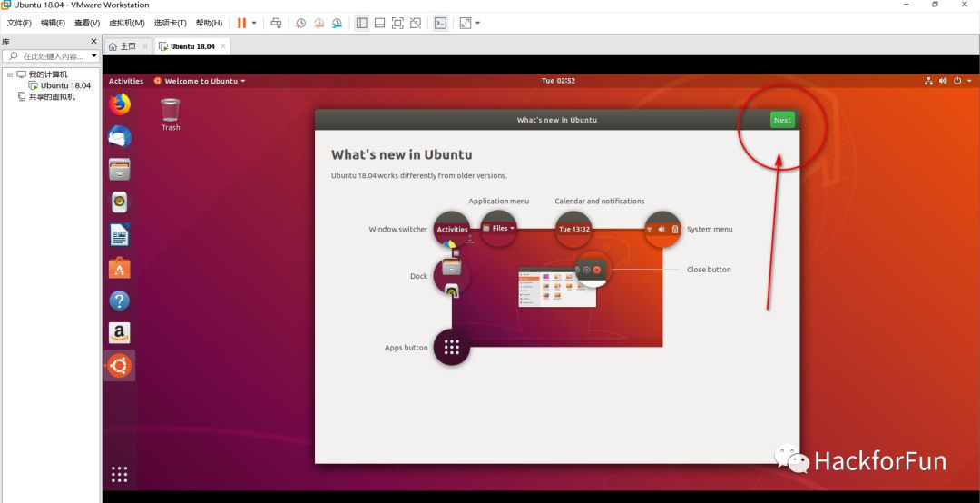Image resolution: width=980 pixels, height=503 pixels.
Task: Click the Amazon icon in dock
Action: [119, 333]
